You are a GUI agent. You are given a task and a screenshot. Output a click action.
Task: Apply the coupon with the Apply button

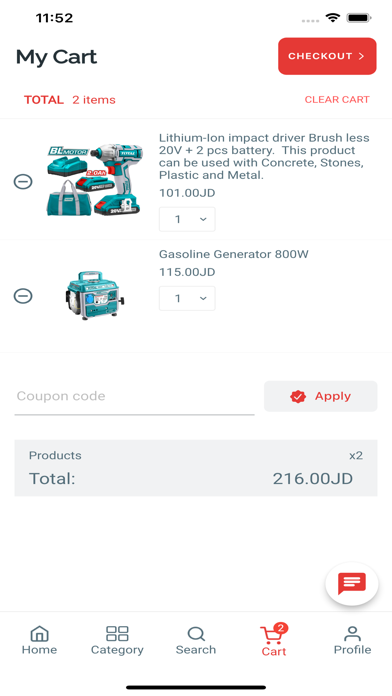tap(321, 396)
